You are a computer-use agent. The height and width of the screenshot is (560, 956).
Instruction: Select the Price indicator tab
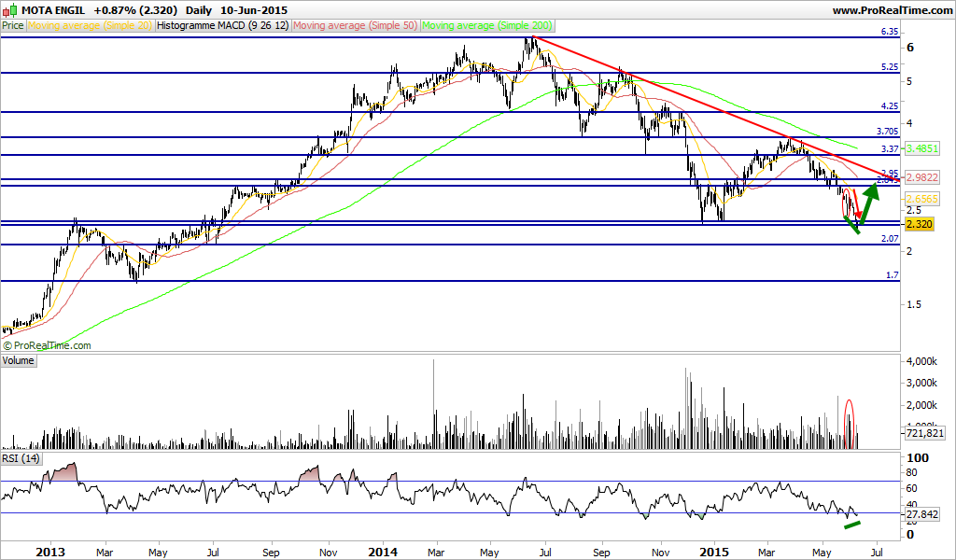point(13,25)
